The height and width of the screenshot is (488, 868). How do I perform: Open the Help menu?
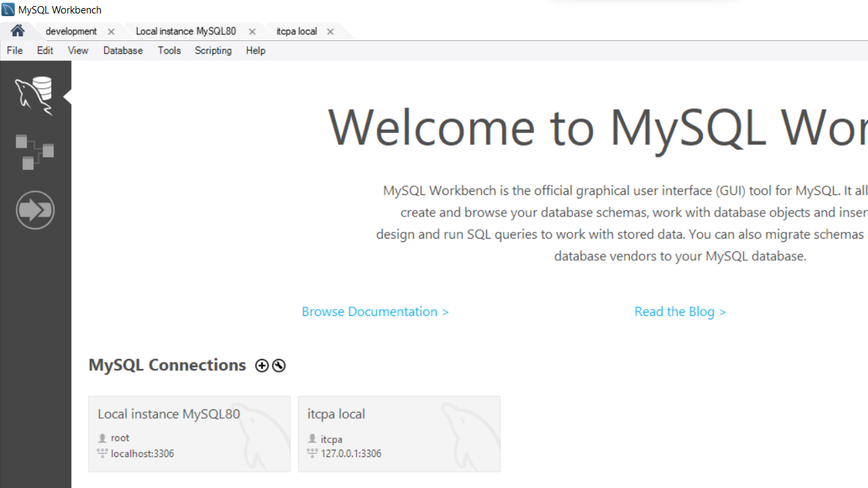click(x=255, y=50)
